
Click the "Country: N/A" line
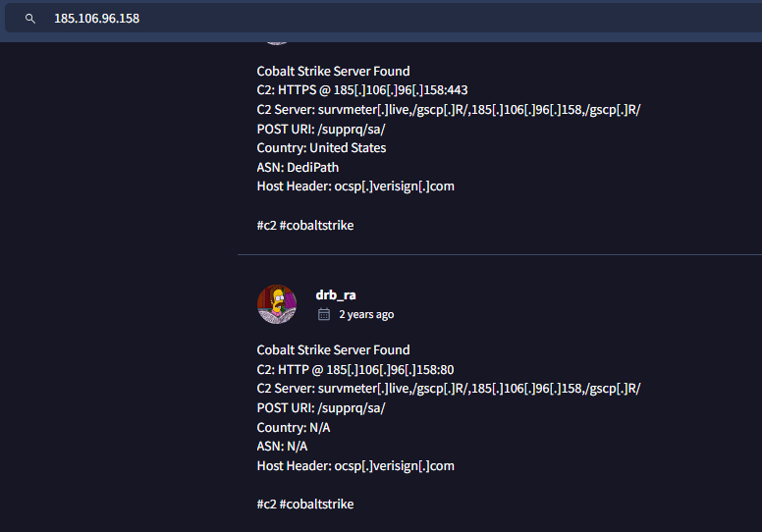(294, 428)
